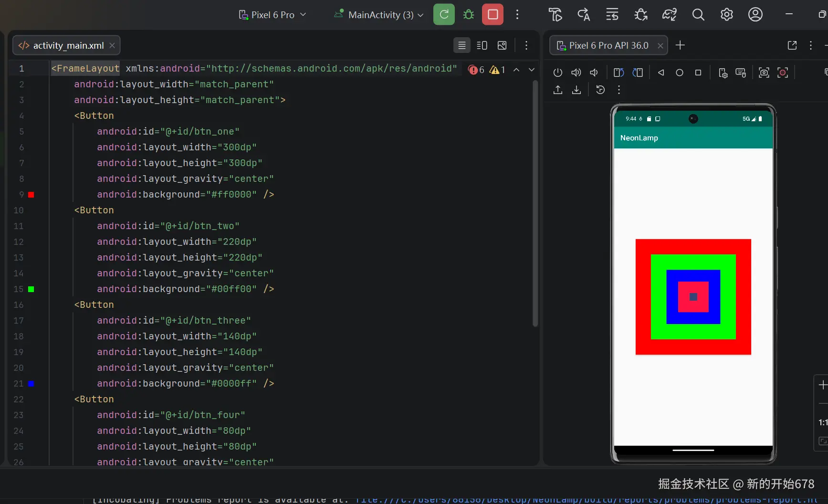Click blue #0000ff gutter color swatch
828x504 pixels.
click(31, 384)
